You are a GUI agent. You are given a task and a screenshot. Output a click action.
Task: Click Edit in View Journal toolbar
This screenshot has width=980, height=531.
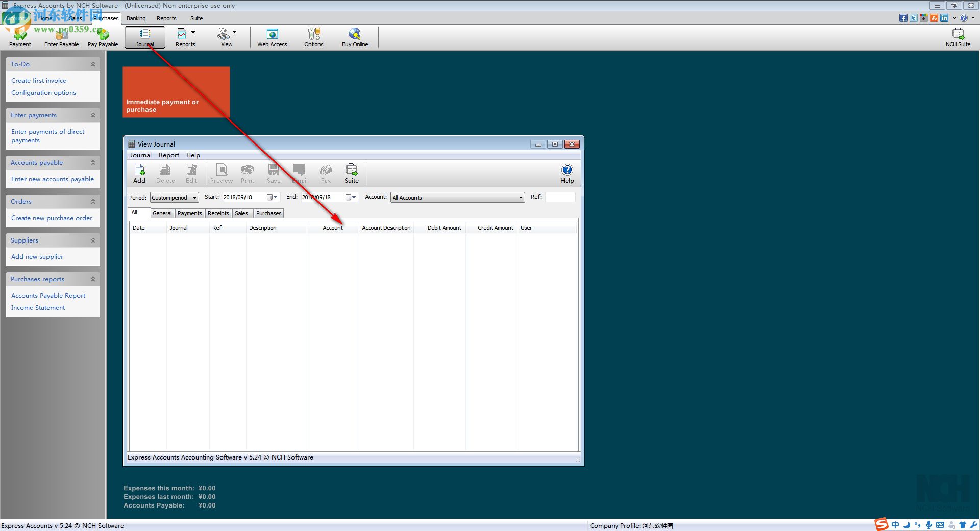[x=191, y=174]
